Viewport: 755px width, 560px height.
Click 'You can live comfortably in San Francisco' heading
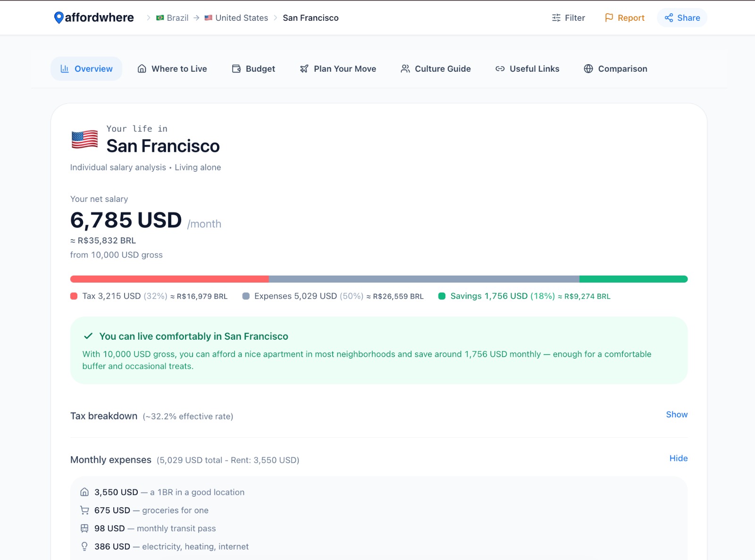coord(193,336)
